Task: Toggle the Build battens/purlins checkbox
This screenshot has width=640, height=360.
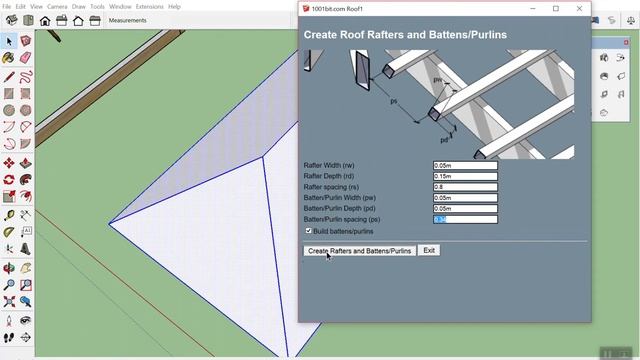Action: click(309, 231)
